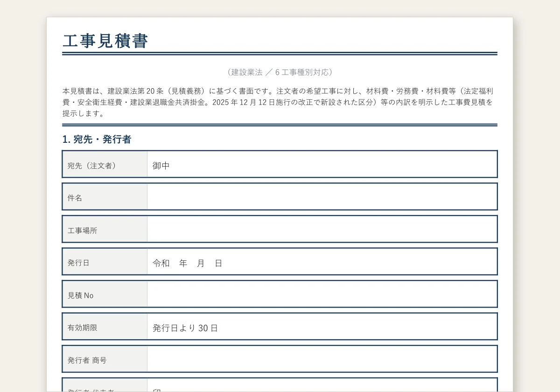Click the 件名 label cell
This screenshot has height=392, width=560.
click(105, 196)
